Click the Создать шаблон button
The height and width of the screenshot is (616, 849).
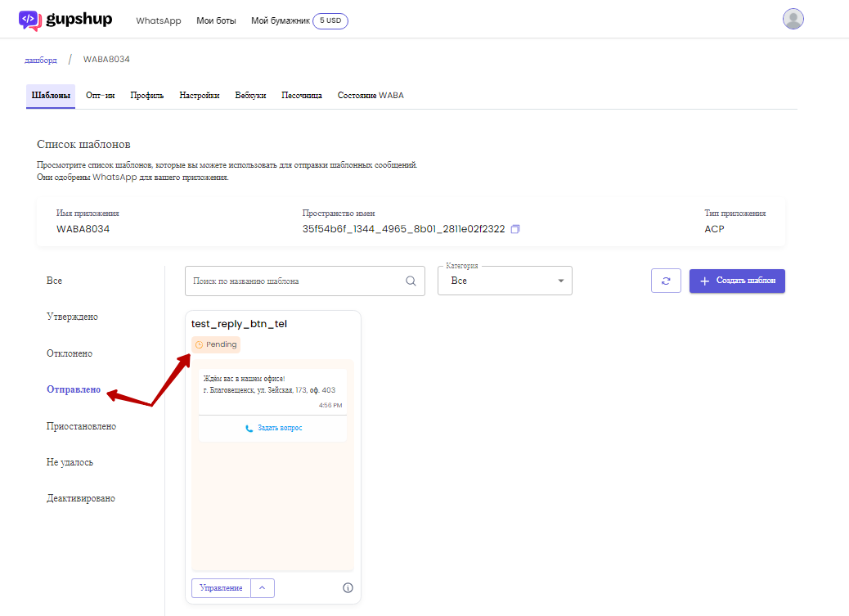coord(737,281)
